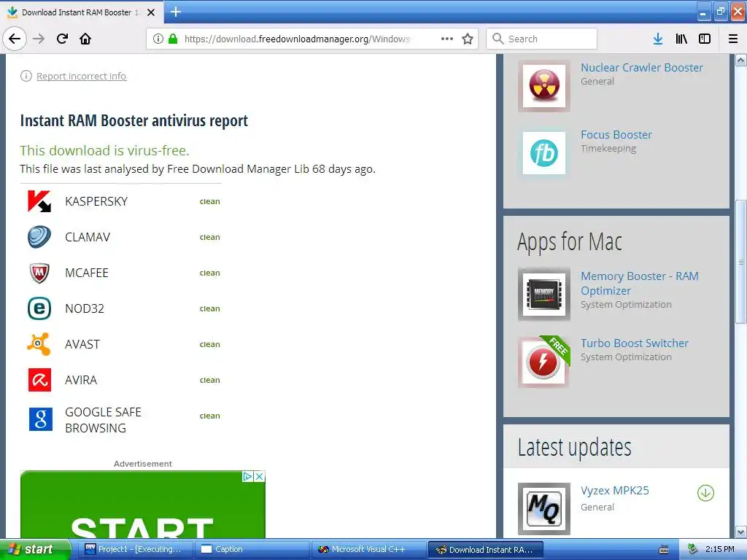Click the vertical scrollbar thumb
This screenshot has height=560, width=747.
pyautogui.click(x=741, y=262)
